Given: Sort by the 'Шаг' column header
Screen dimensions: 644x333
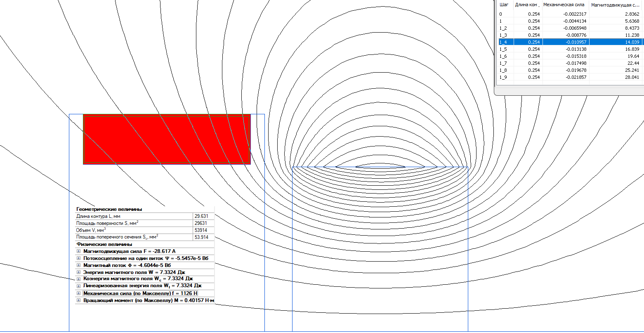Looking at the screenshot, I should coord(504,5).
